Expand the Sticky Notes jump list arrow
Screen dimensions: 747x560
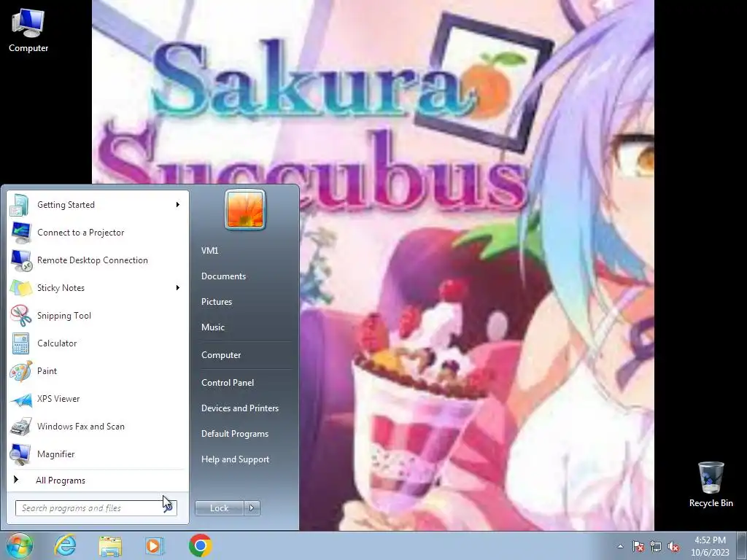click(178, 288)
